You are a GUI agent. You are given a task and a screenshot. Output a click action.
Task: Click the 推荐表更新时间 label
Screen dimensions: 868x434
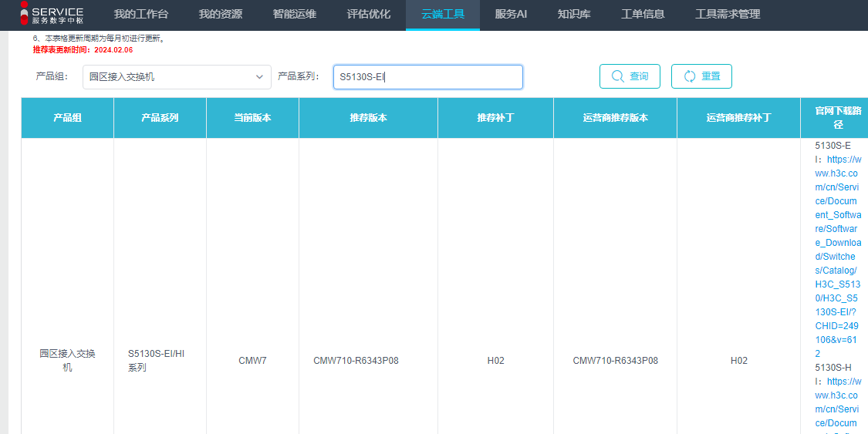[x=62, y=50]
